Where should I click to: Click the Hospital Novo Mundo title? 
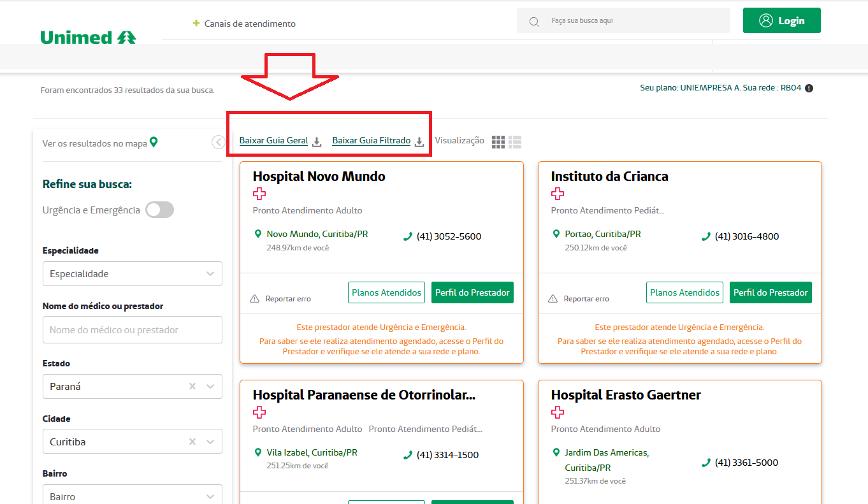coord(319,176)
